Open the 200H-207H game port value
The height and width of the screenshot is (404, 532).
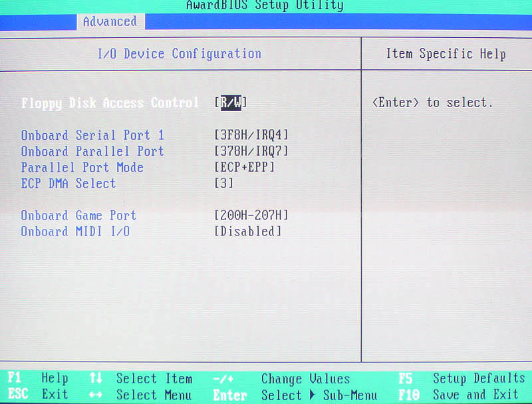251,216
